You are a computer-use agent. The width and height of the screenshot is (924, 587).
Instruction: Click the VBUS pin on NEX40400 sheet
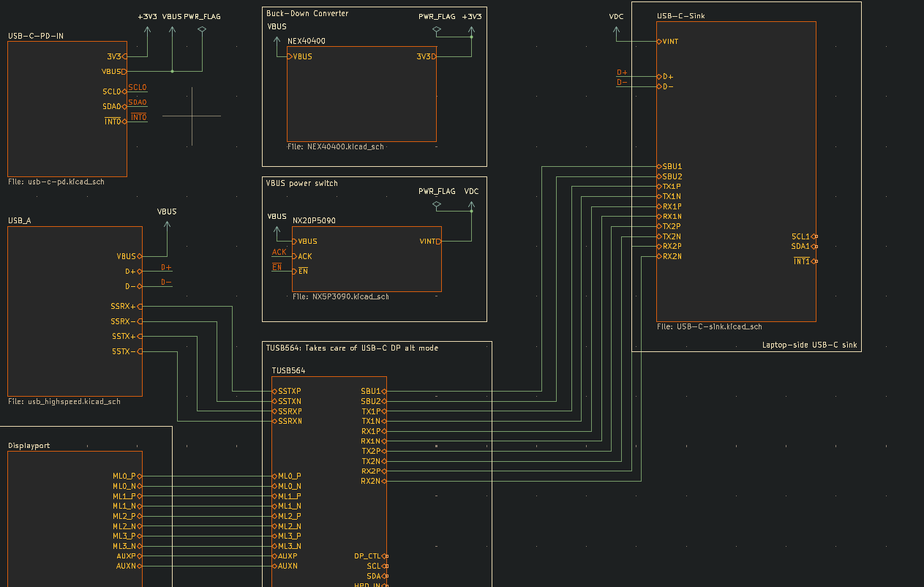tap(300, 56)
